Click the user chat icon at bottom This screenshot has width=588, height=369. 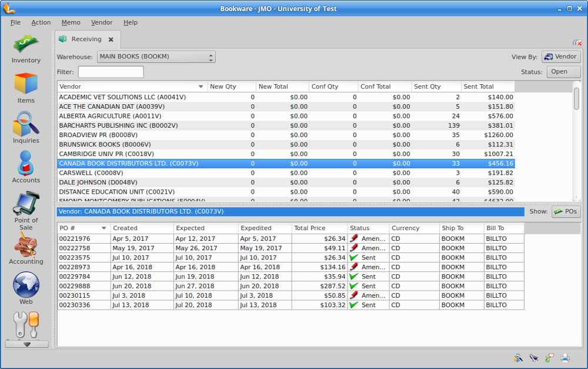[x=549, y=357]
